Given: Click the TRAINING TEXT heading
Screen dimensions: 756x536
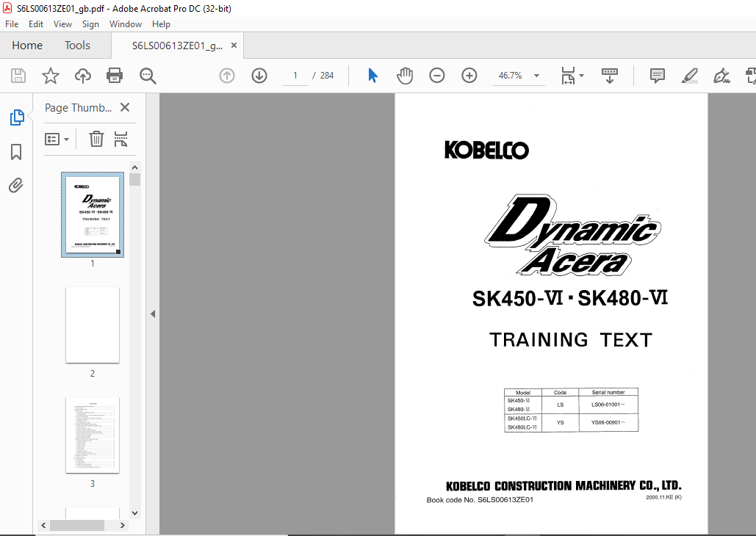Looking at the screenshot, I should tap(571, 340).
